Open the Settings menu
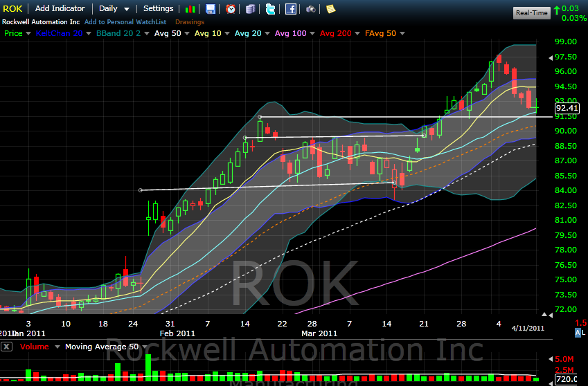Viewport: 588px width, 386px height. coord(158,8)
